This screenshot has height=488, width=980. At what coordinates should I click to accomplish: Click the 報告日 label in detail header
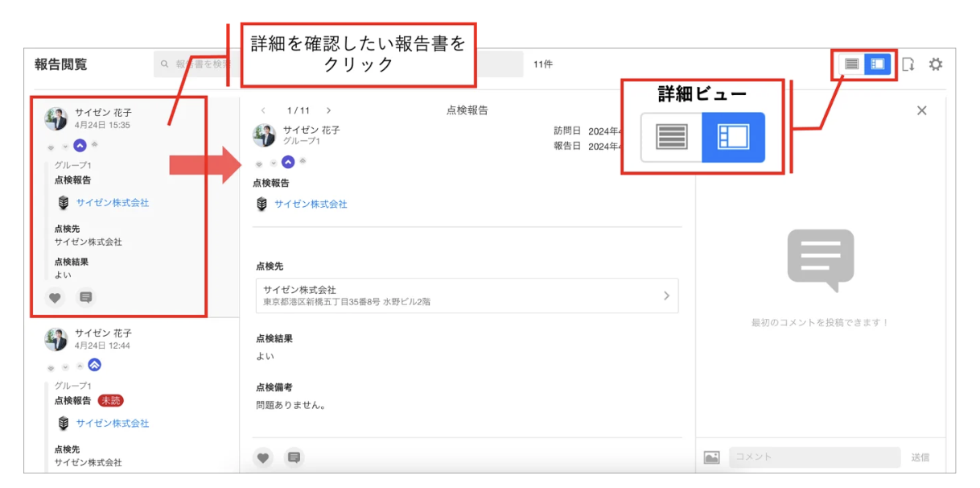click(567, 147)
